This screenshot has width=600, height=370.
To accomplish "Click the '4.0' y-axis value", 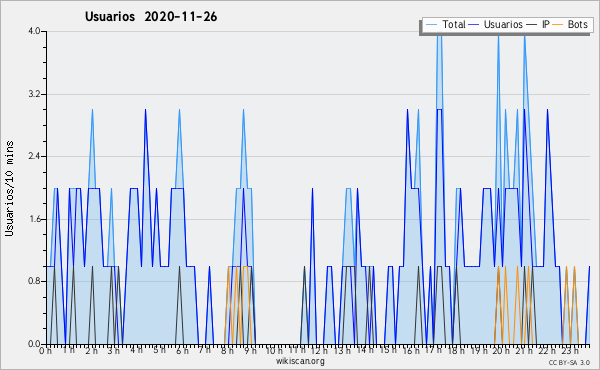I will point(34,31).
